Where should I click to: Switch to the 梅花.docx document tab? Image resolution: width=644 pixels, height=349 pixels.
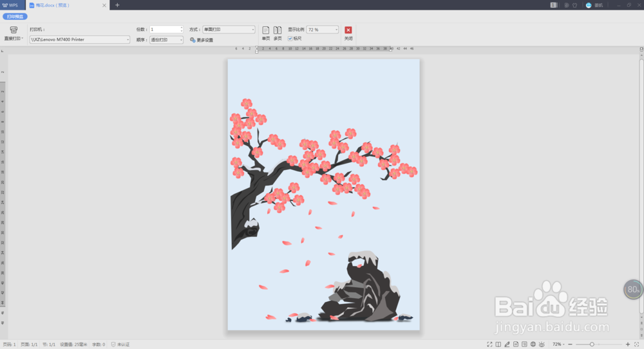(66, 5)
